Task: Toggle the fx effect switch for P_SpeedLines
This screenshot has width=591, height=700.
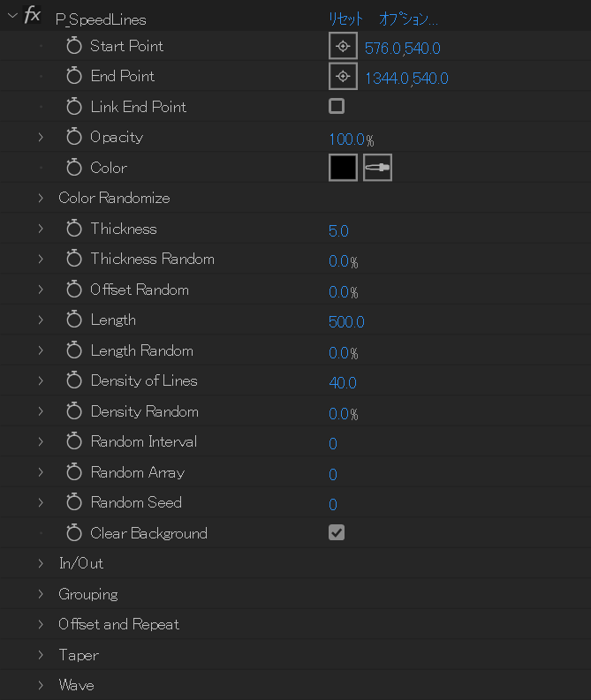Action: 32,15
